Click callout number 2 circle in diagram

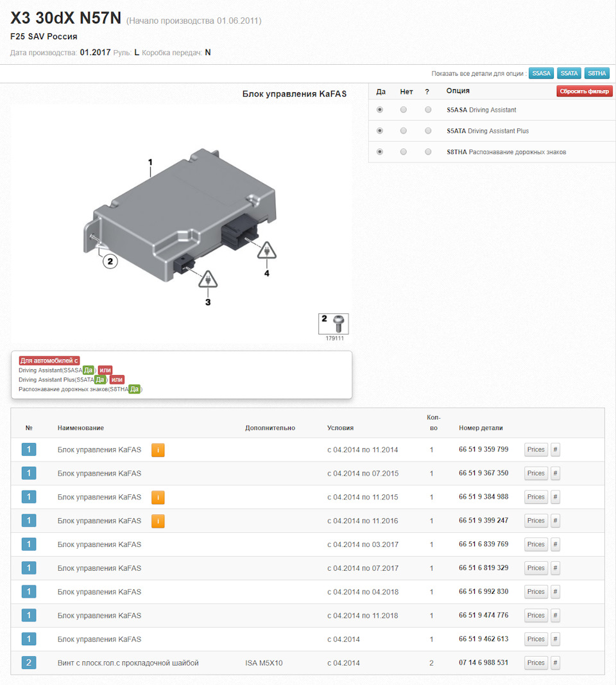click(110, 261)
